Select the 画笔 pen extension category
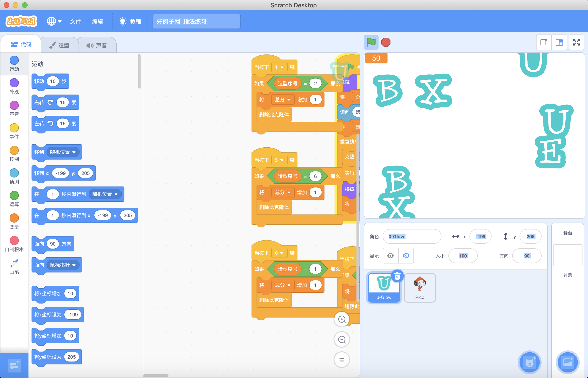Viewport: 588px width, 378px height. pos(14,266)
